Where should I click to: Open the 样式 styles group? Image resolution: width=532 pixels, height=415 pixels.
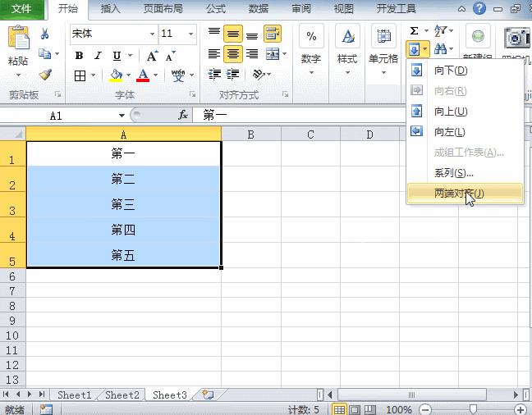[347, 51]
